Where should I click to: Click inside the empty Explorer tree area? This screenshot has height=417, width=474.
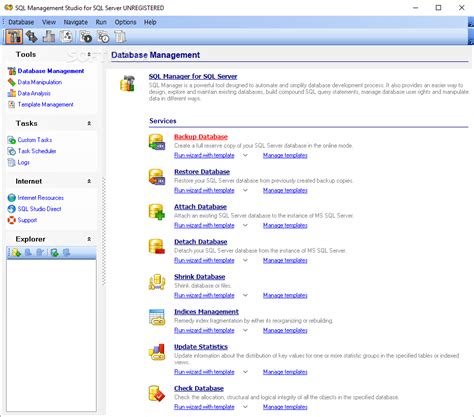[51, 335]
